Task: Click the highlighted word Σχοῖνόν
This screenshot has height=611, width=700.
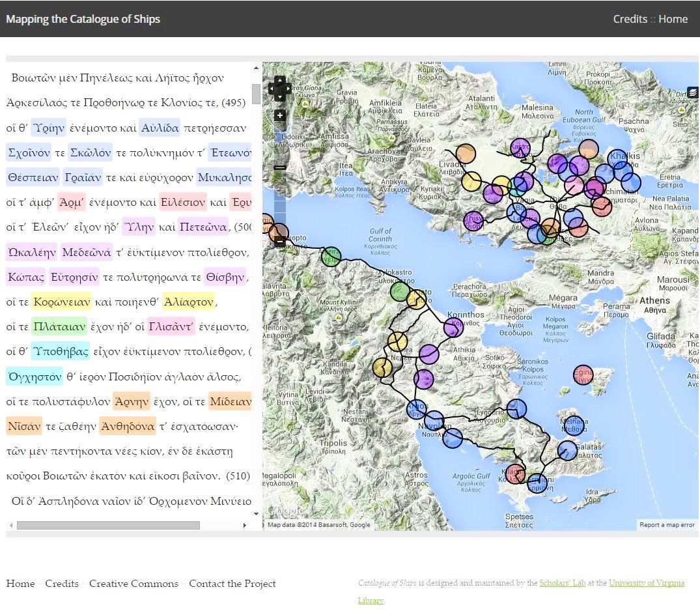Action: pos(29,152)
